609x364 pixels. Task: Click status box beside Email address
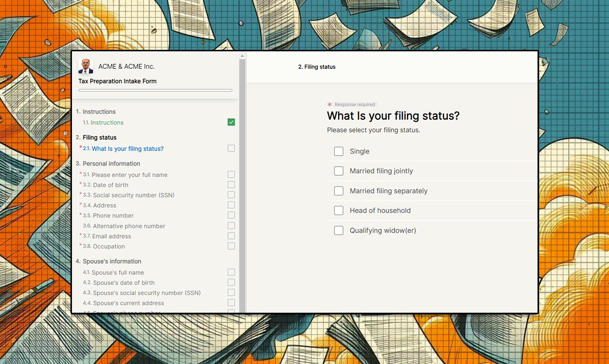(231, 236)
